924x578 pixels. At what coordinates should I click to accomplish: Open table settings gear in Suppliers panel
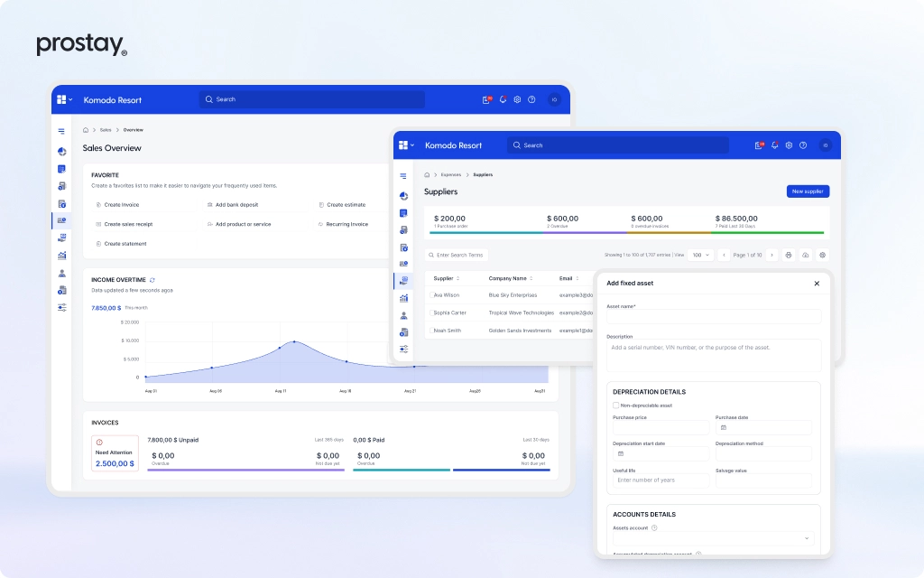pos(822,256)
